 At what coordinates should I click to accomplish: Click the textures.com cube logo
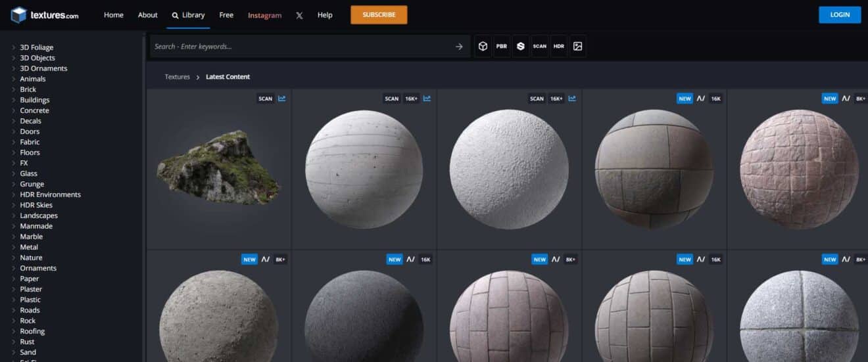[18, 15]
